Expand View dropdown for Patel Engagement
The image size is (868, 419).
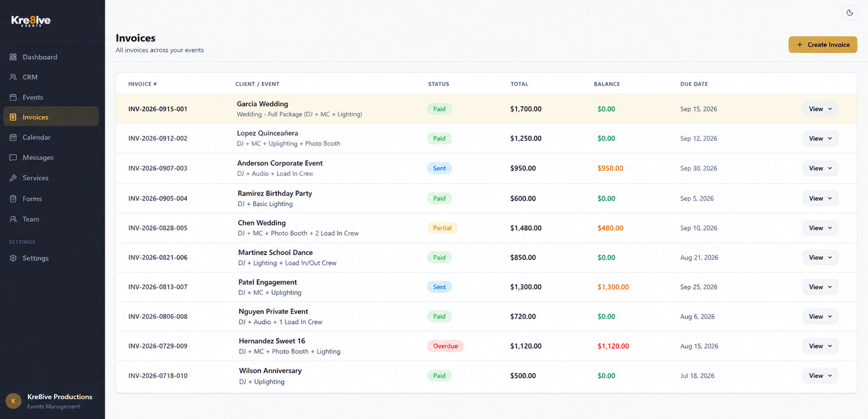point(820,287)
